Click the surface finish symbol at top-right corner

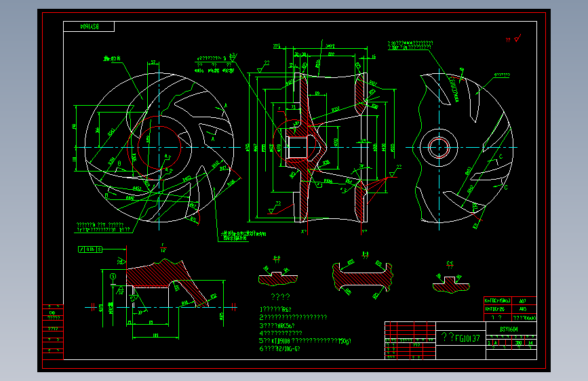tap(517, 38)
